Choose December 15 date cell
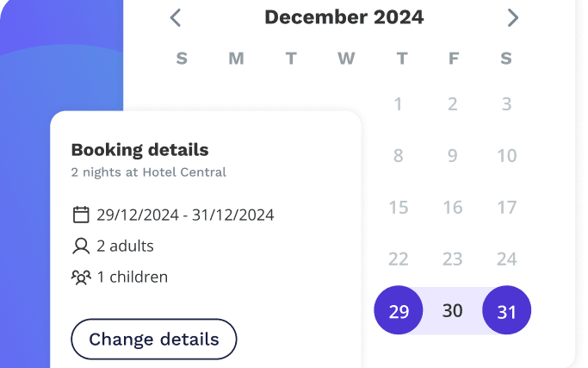The image size is (588, 368). click(399, 208)
